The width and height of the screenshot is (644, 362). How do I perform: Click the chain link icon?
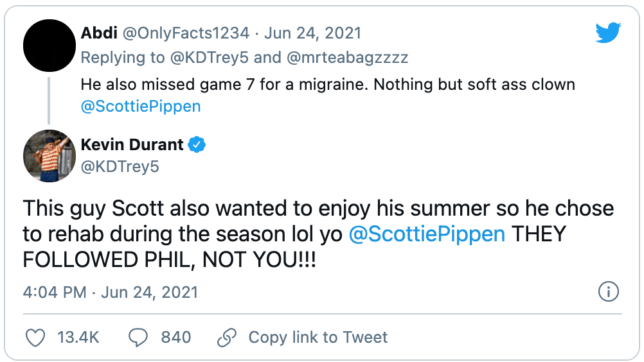(228, 337)
